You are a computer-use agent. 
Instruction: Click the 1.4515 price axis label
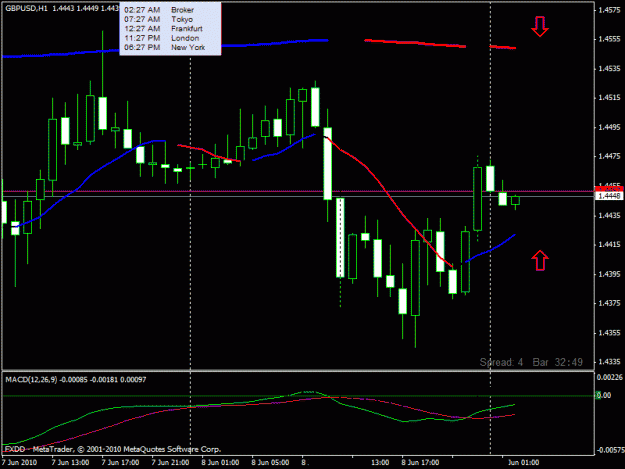609,98
